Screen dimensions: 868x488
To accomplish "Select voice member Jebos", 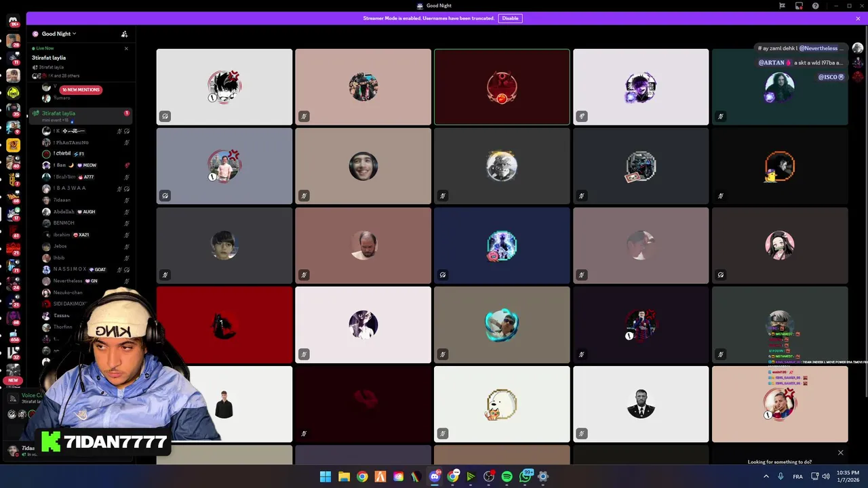I will coord(85,246).
